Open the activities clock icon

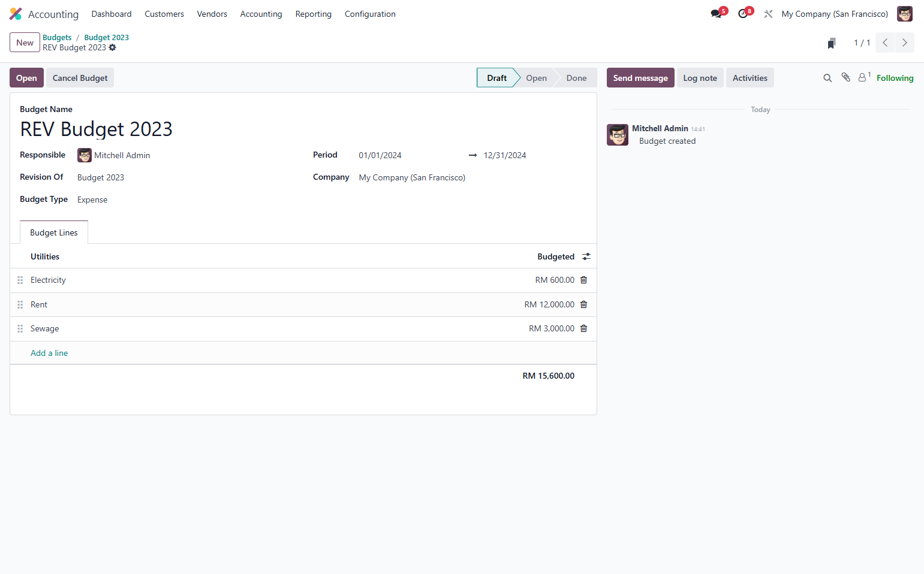tap(743, 14)
